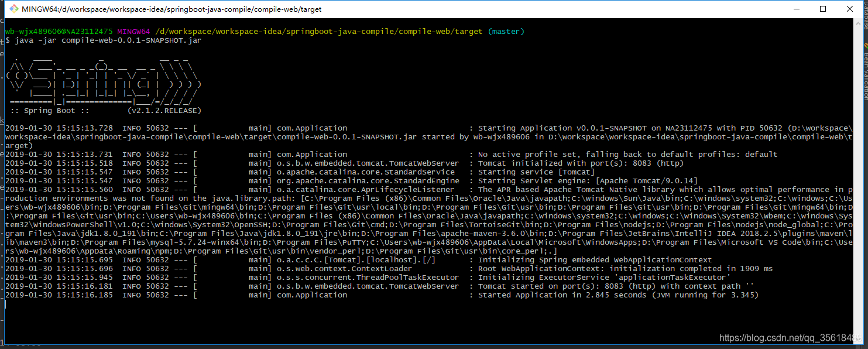The image size is (868, 349).
Task: Click the wb-wjx489606@NA23112475 prompt text
Action: [59, 32]
